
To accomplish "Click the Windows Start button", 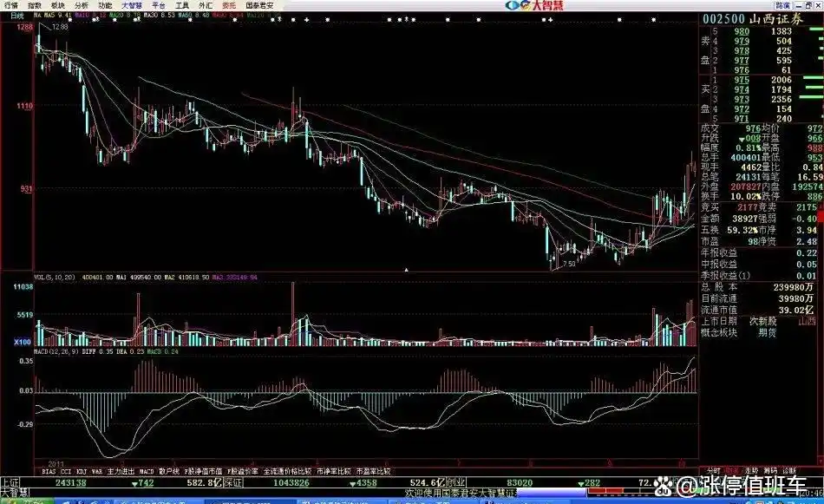I will click(x=26, y=501).
